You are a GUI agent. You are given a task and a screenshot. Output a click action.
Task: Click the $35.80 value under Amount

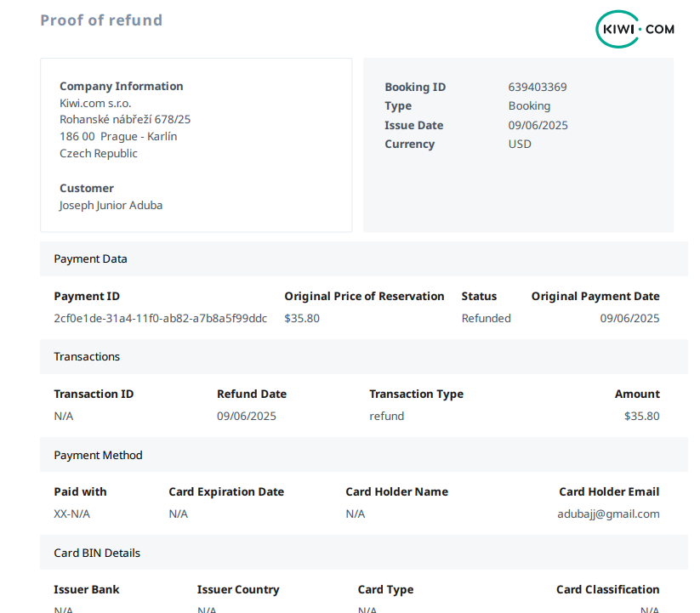tap(641, 417)
